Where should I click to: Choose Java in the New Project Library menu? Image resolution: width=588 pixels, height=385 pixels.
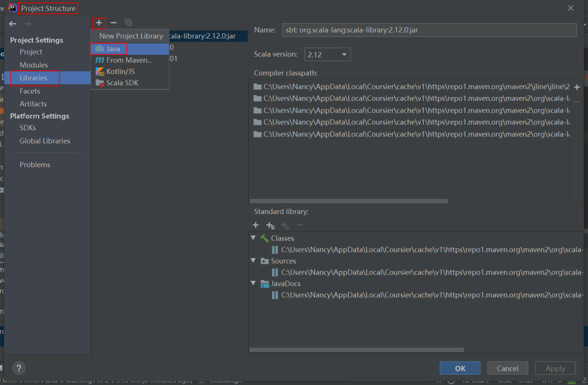(x=130, y=49)
